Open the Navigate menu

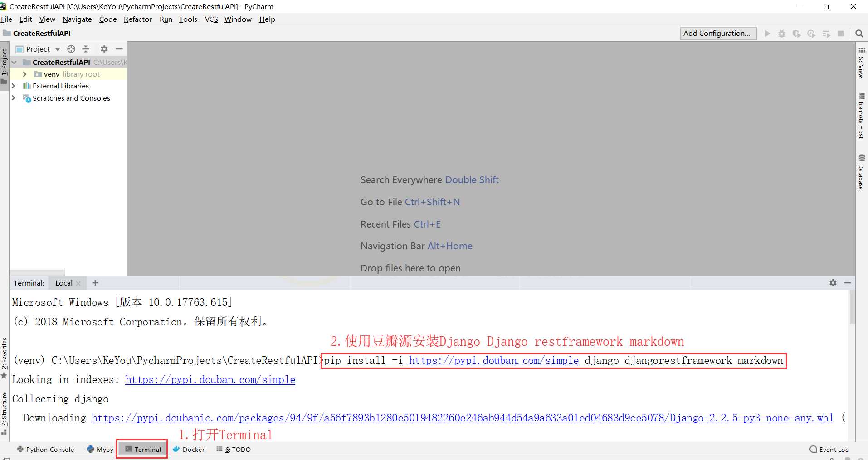pyautogui.click(x=77, y=19)
